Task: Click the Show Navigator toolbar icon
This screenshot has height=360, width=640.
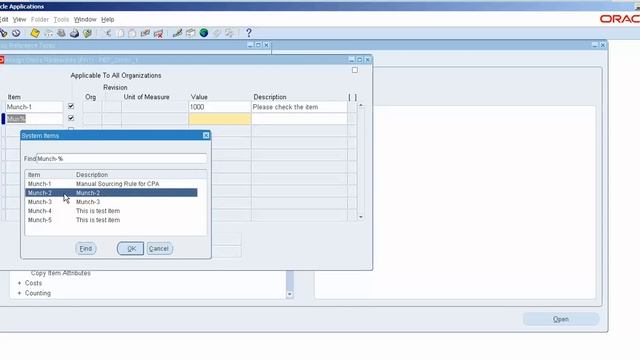Action: [16, 33]
